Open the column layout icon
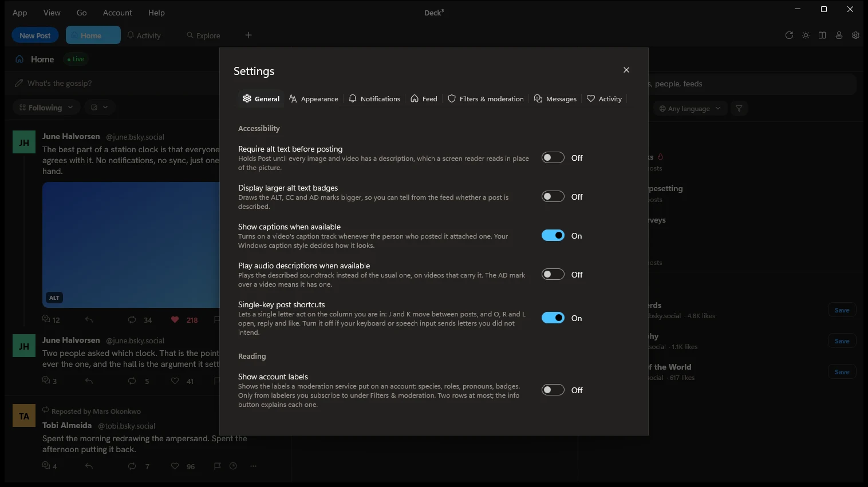The width and height of the screenshot is (868, 487). pyautogui.click(x=822, y=35)
